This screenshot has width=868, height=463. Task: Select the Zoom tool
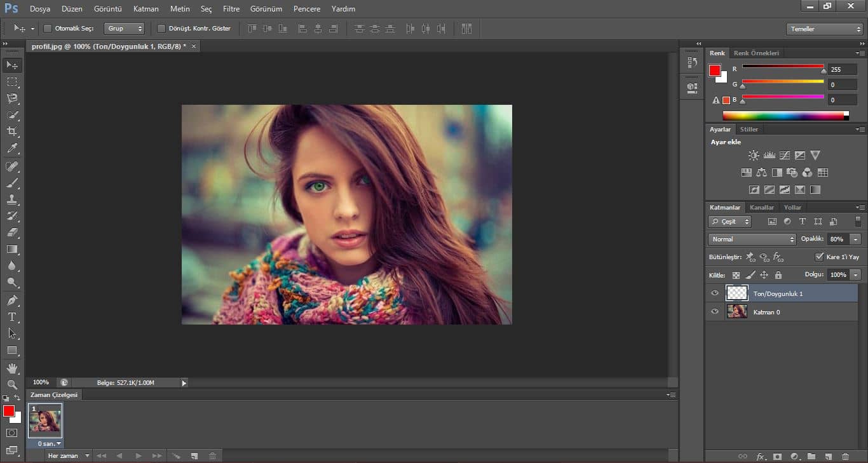[x=12, y=384]
